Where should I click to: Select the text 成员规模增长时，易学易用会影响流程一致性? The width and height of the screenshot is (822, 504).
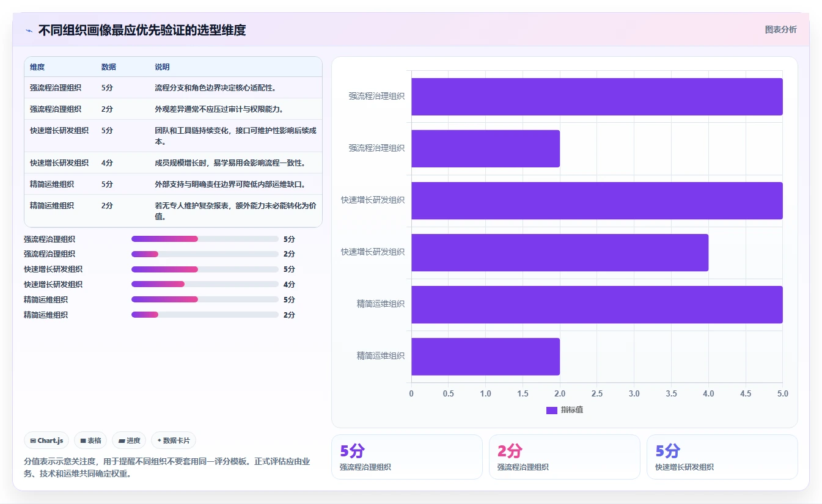point(230,163)
